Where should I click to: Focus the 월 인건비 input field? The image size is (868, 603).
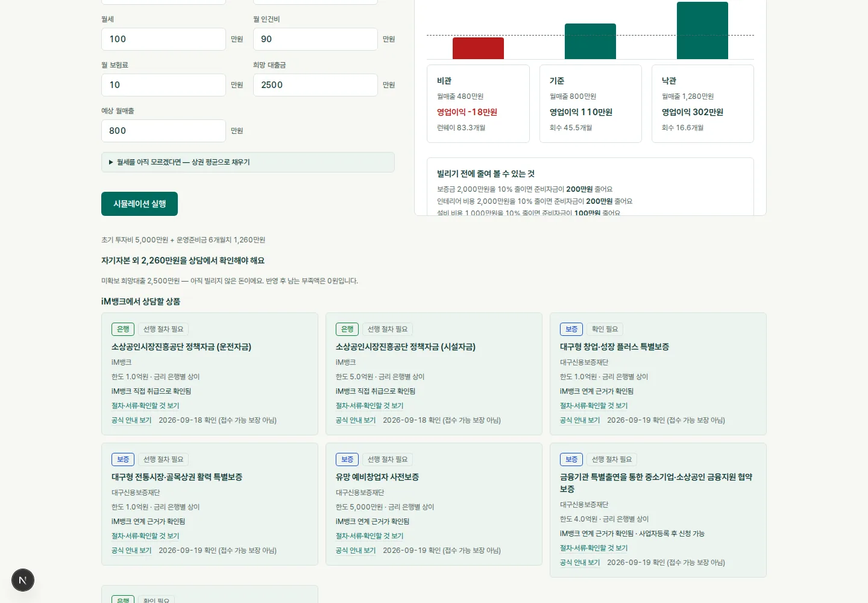[315, 39]
